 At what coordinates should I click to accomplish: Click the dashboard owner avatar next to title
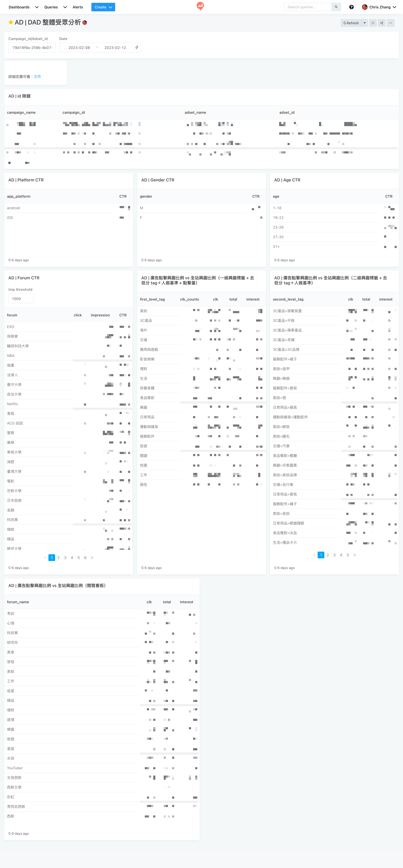(x=85, y=23)
